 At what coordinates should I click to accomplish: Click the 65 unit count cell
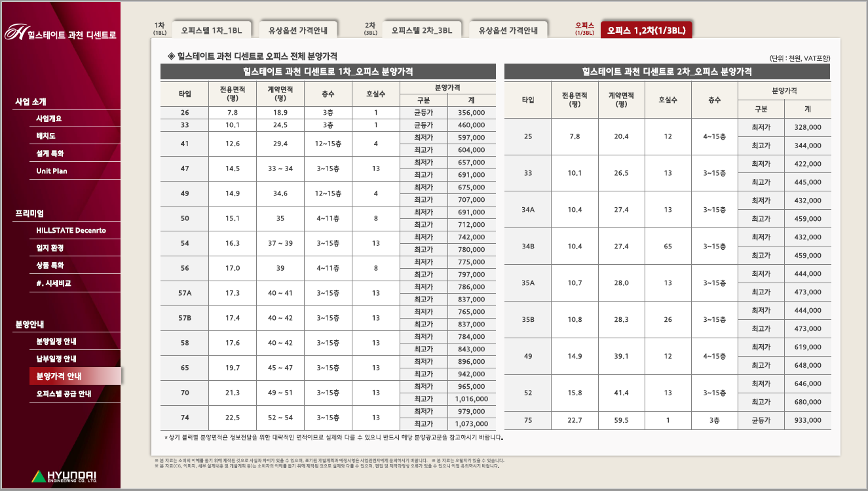[x=668, y=246]
